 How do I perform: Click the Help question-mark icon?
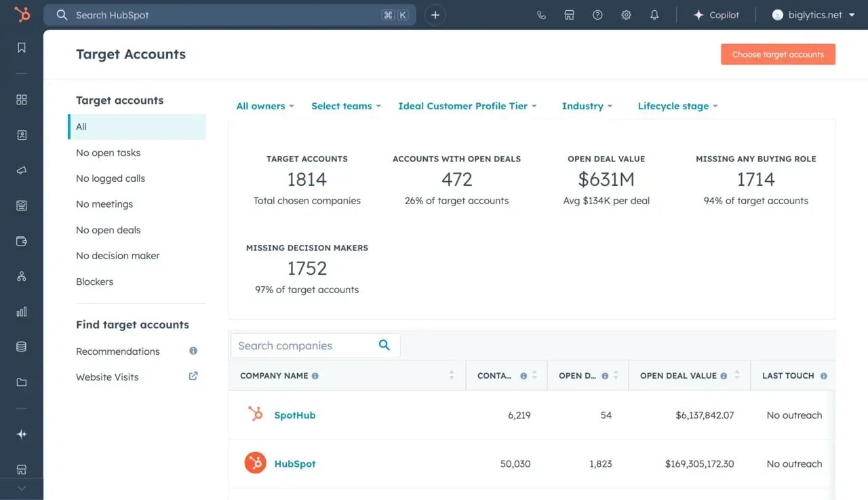[x=597, y=14]
